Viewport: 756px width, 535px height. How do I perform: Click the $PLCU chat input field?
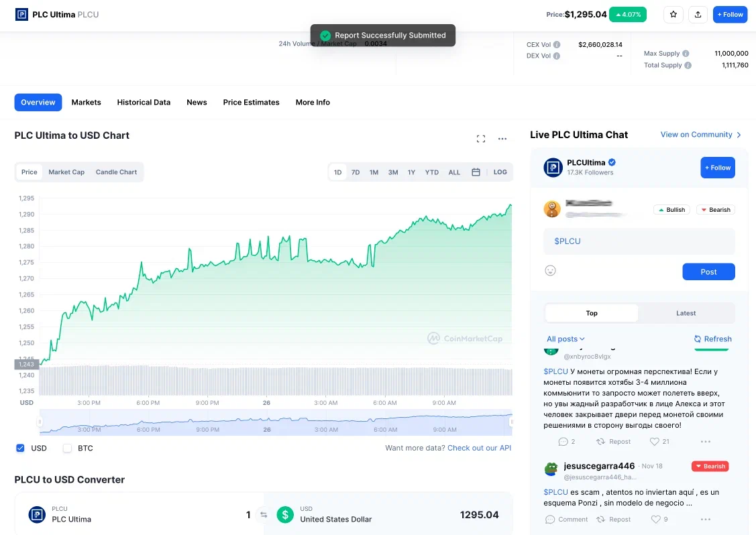coord(639,241)
